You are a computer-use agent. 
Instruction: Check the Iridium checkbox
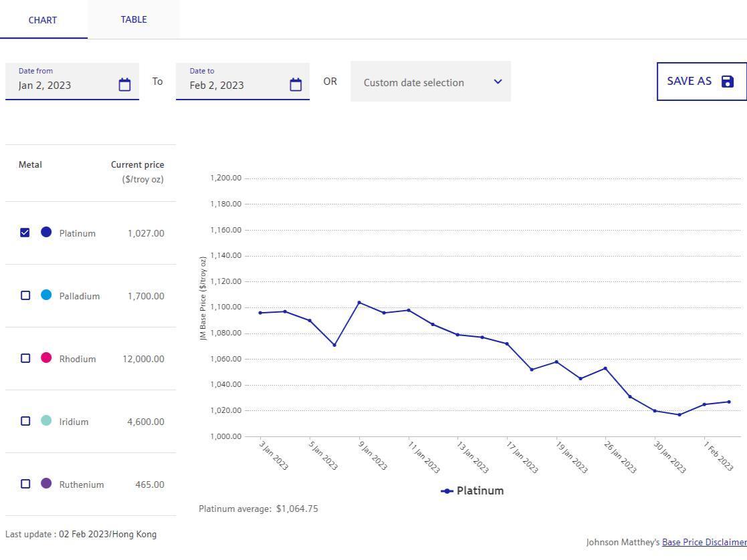tap(25, 421)
